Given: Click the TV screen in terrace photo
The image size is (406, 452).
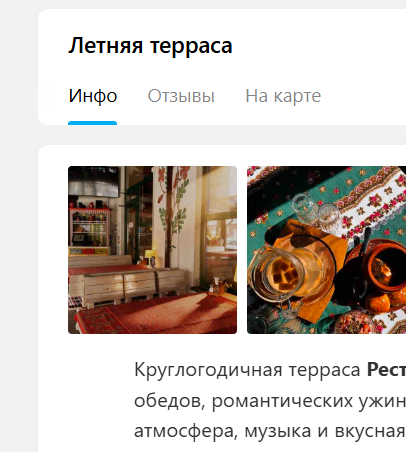Looking at the screenshot, I should pyautogui.click(x=93, y=182).
